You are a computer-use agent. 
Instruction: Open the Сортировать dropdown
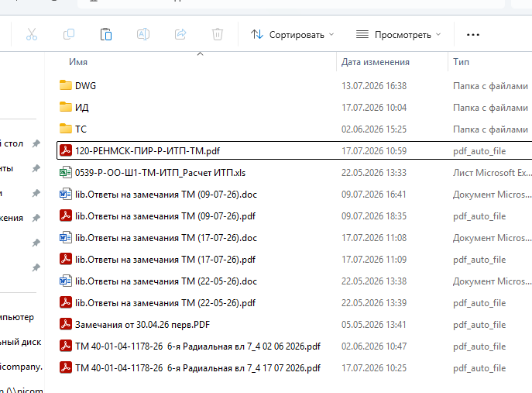click(x=293, y=35)
